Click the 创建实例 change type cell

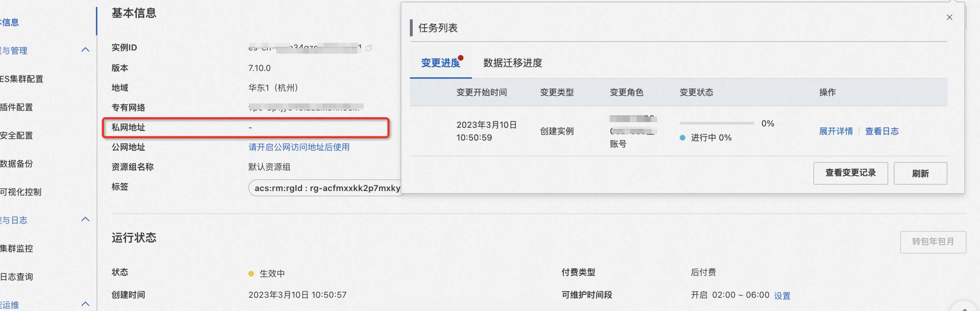coord(557,131)
